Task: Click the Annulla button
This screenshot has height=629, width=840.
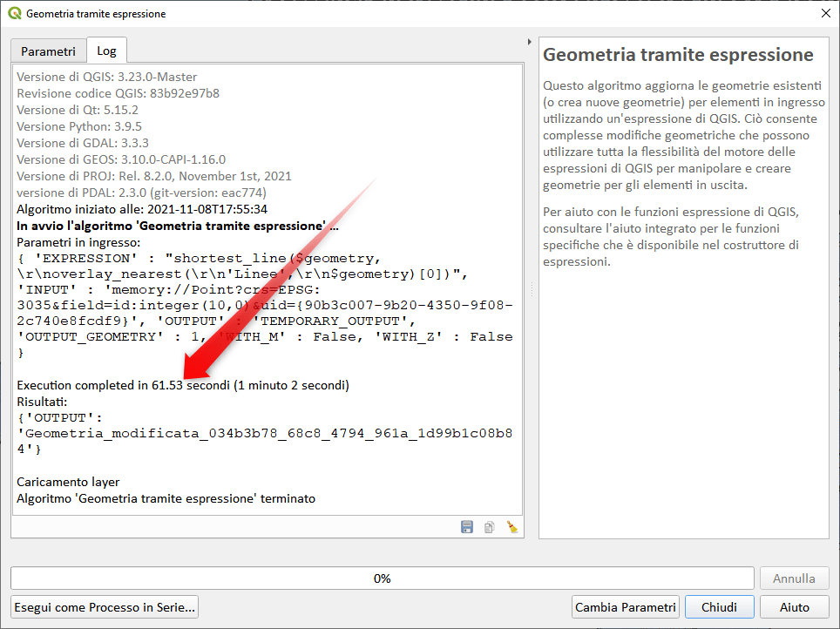Action: (x=794, y=578)
